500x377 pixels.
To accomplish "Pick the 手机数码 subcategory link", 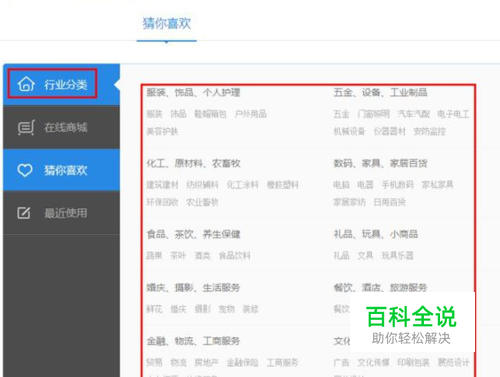I will (398, 185).
